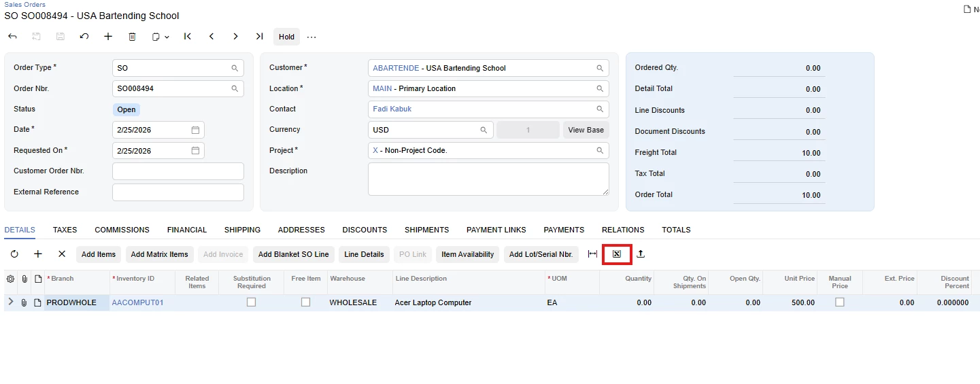Switch to the SHIPPING tab
This screenshot has width=980, height=384.
click(242, 230)
